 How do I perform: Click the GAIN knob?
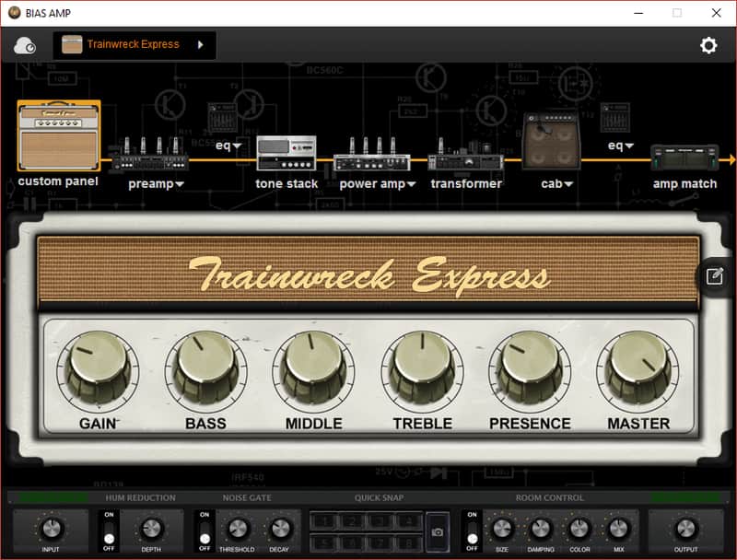click(98, 368)
